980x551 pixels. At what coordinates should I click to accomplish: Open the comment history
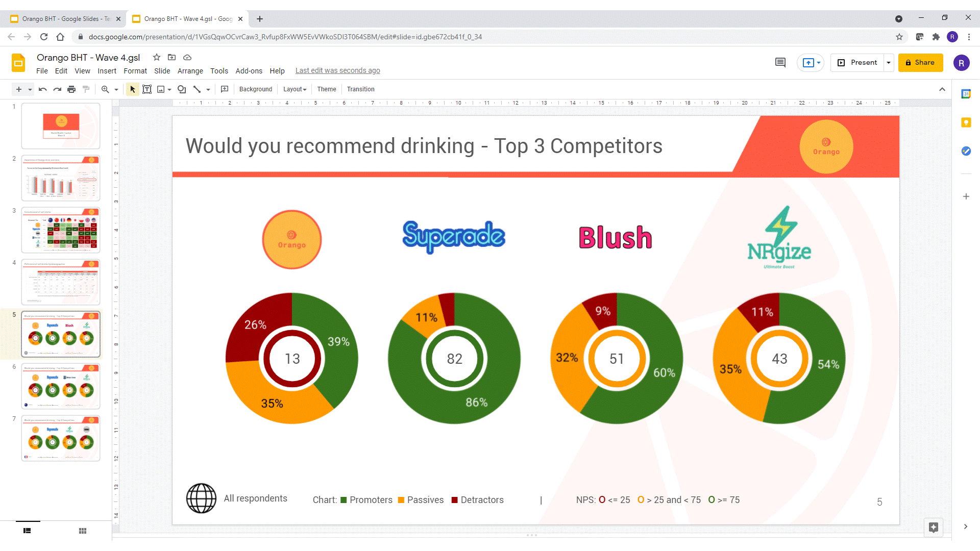(780, 62)
